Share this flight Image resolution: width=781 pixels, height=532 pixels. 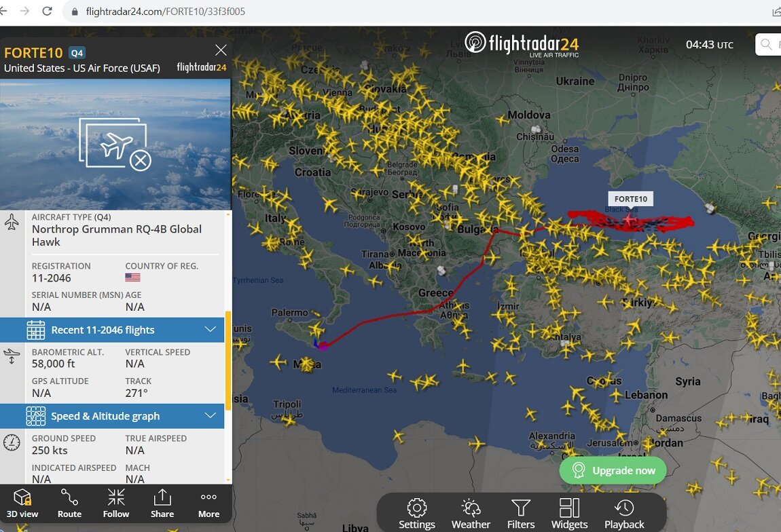(x=162, y=503)
